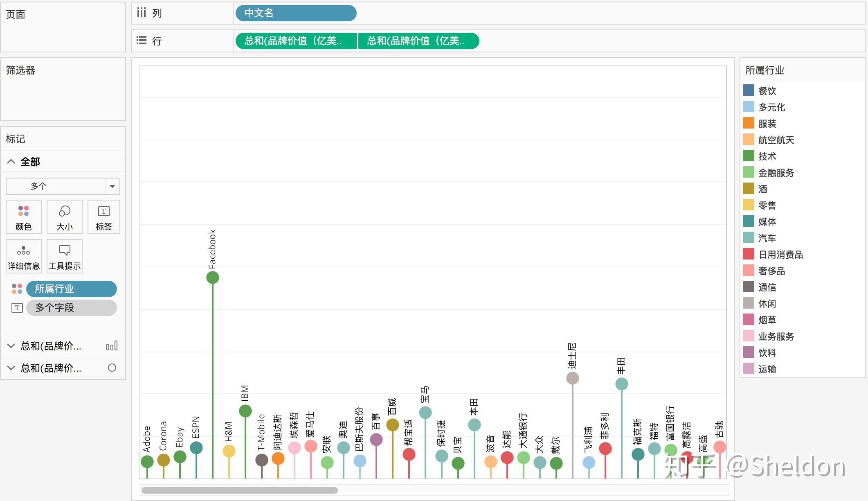This screenshot has width=868, height=501.
Task: Expand the second 总和(品牌价... marks section
Action: tap(11, 368)
